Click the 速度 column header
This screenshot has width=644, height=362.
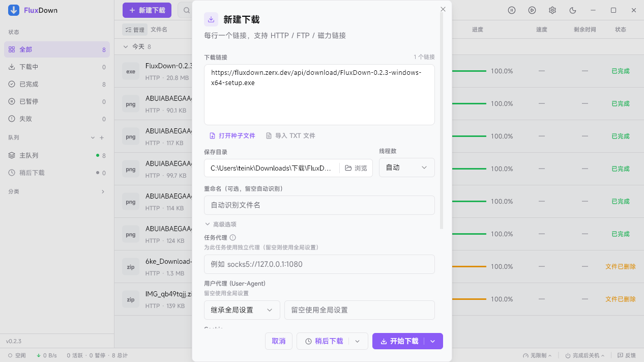tap(542, 30)
